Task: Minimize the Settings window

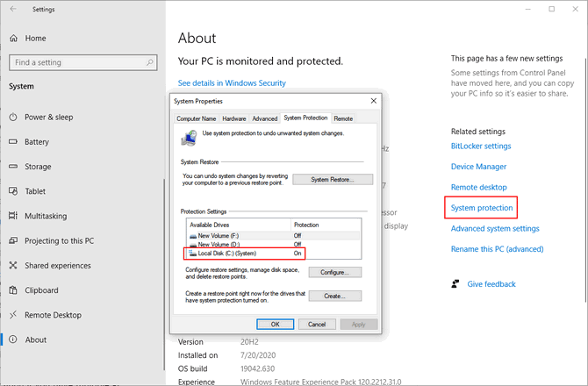Action: [x=528, y=9]
